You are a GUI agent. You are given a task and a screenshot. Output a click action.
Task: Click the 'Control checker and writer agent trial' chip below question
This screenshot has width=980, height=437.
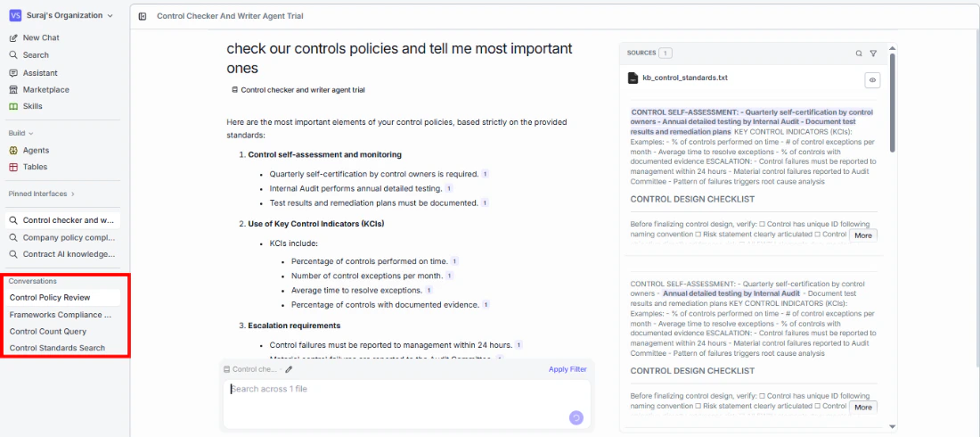(x=298, y=90)
